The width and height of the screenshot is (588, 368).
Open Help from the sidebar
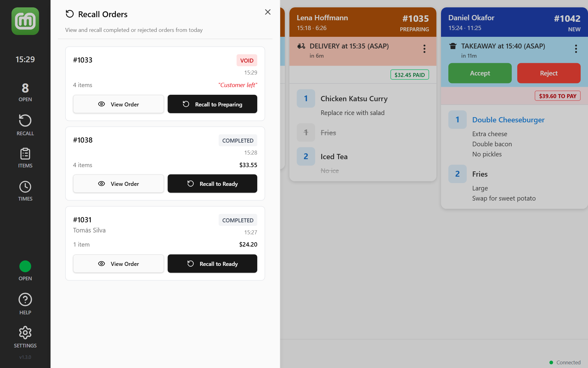(x=25, y=304)
